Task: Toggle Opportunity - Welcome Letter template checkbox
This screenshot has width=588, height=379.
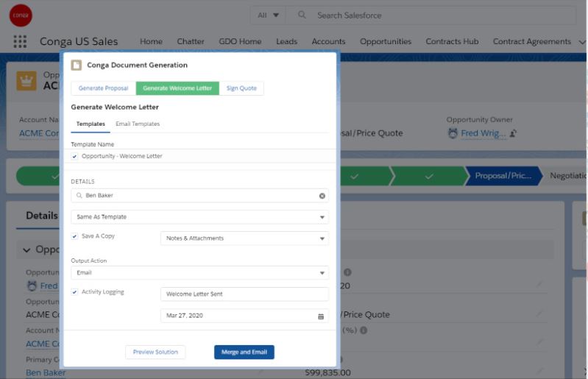Action: pyautogui.click(x=74, y=156)
